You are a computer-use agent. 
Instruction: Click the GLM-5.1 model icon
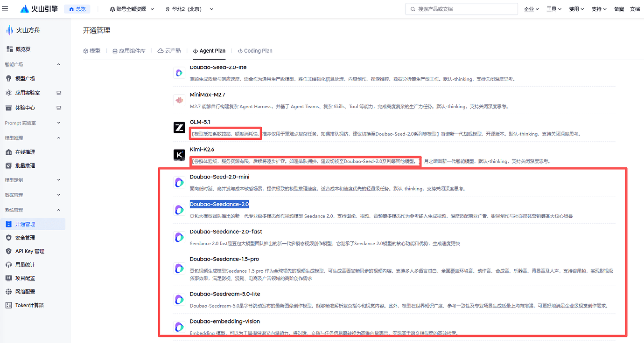coord(179,127)
